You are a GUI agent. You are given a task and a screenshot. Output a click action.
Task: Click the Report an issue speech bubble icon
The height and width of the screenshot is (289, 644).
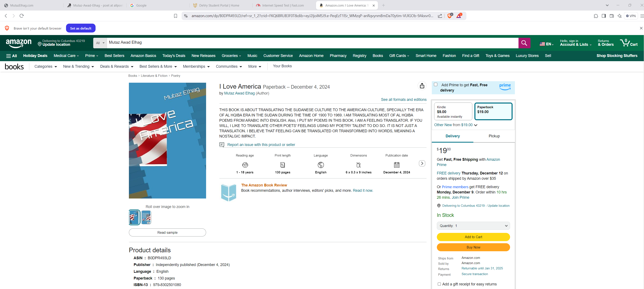tap(222, 144)
